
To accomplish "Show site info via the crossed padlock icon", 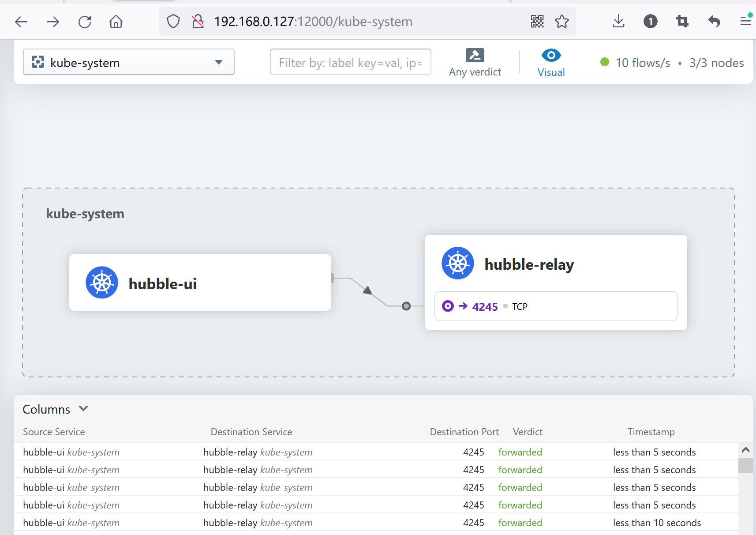I will pyautogui.click(x=198, y=21).
